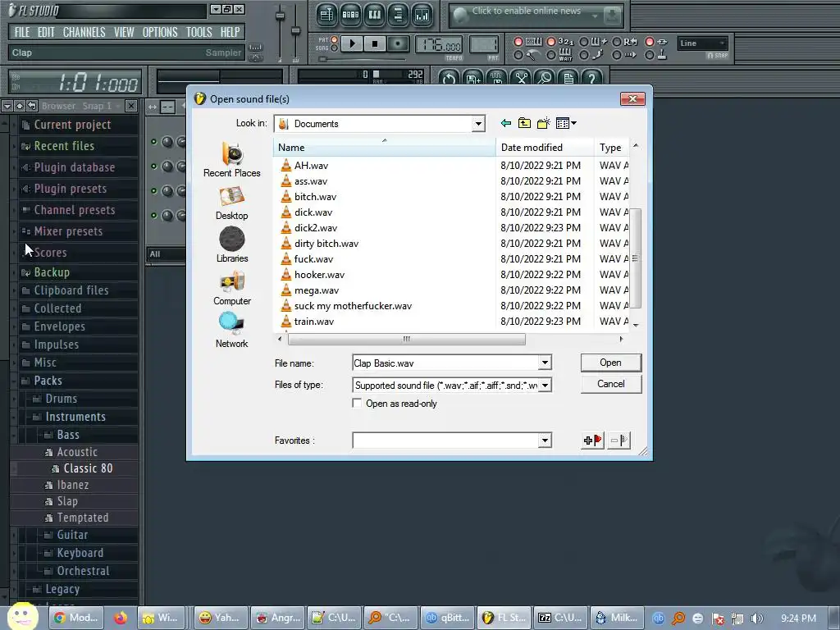
Task: Open the Line snap dropdown
Action: (703, 43)
